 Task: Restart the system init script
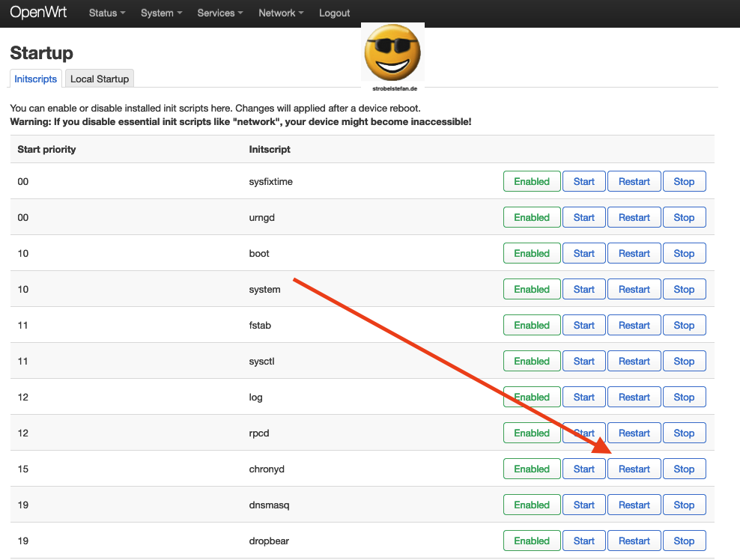click(634, 289)
